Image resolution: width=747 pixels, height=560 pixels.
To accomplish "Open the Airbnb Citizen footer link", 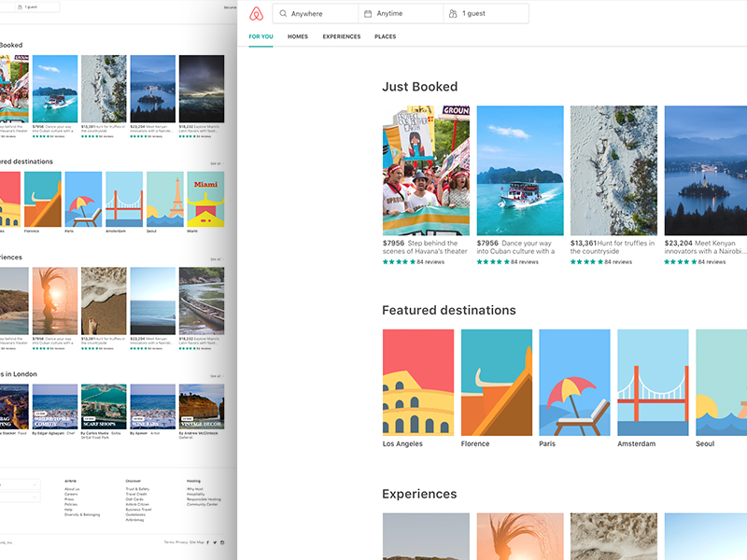I will click(137, 504).
